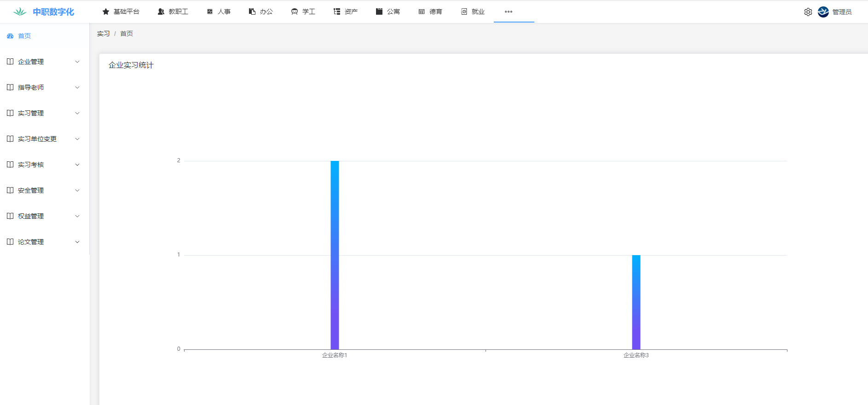
Task: Click the 企业名称3 bar in chart
Action: coord(636,302)
